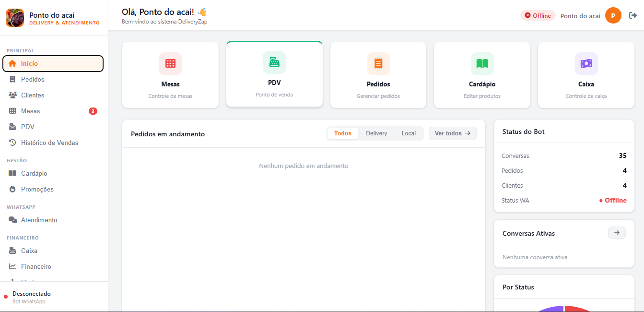This screenshot has height=312, width=644.
Task: Click the Promoções flame icon in sidebar
Action: pyautogui.click(x=12, y=189)
